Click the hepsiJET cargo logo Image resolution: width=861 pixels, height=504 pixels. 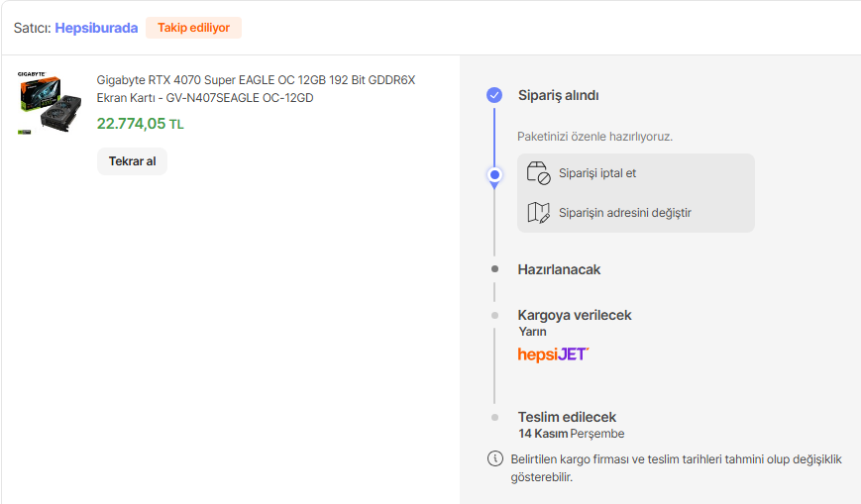pyautogui.click(x=553, y=354)
